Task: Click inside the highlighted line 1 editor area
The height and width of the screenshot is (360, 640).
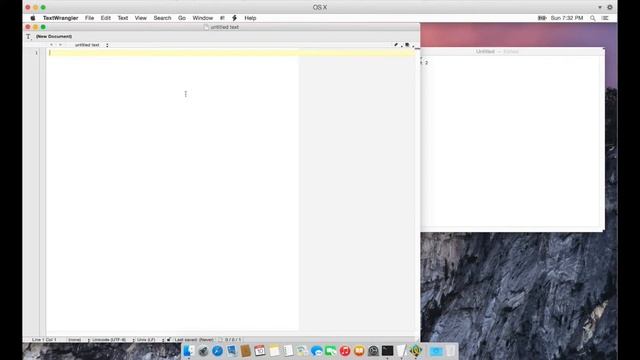Action: [x=231, y=53]
